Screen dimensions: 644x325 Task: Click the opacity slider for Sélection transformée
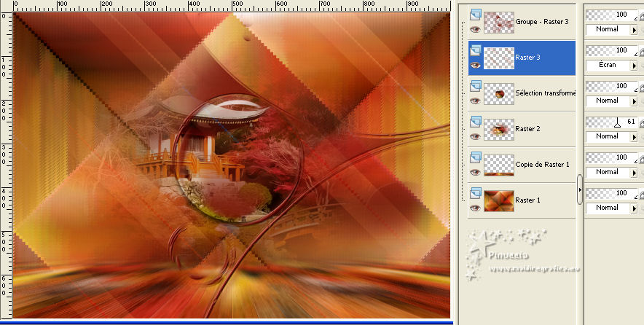coord(611,87)
